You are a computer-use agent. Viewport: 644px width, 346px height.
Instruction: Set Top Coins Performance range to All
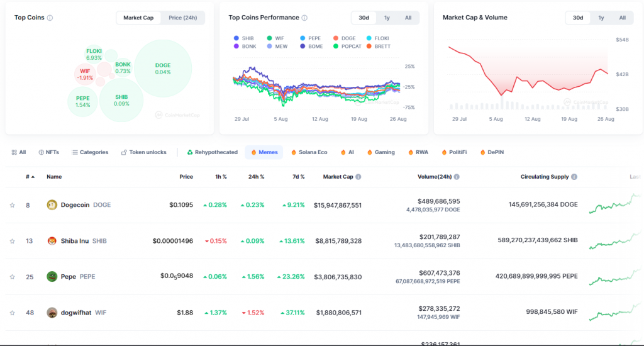tap(408, 18)
